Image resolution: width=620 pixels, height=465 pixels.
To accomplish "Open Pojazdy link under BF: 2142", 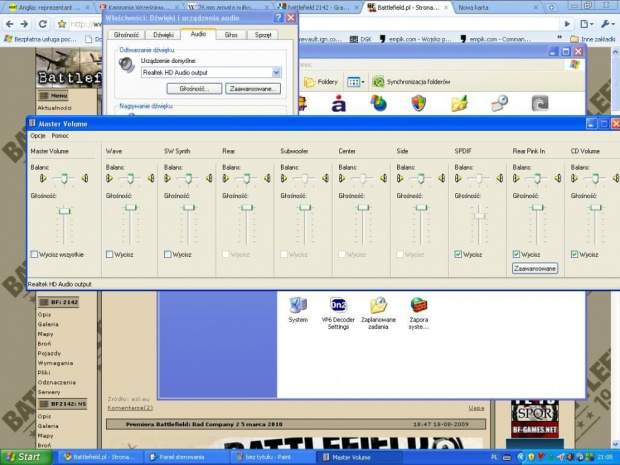I will 49,353.
